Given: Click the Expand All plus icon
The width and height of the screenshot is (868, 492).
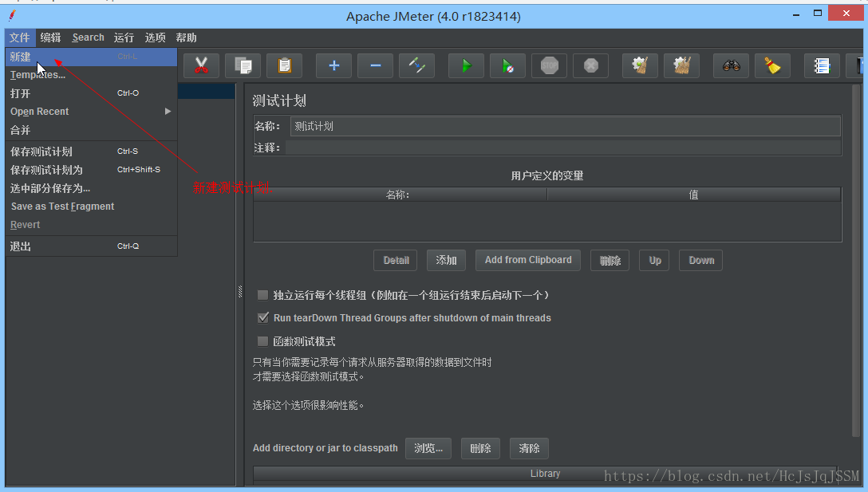Looking at the screenshot, I should [x=333, y=66].
